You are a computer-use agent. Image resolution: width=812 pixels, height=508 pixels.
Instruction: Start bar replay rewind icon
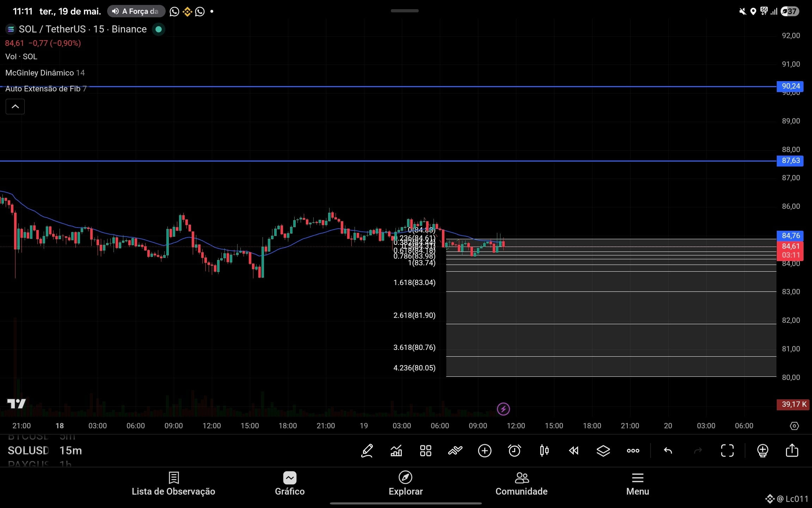(574, 450)
